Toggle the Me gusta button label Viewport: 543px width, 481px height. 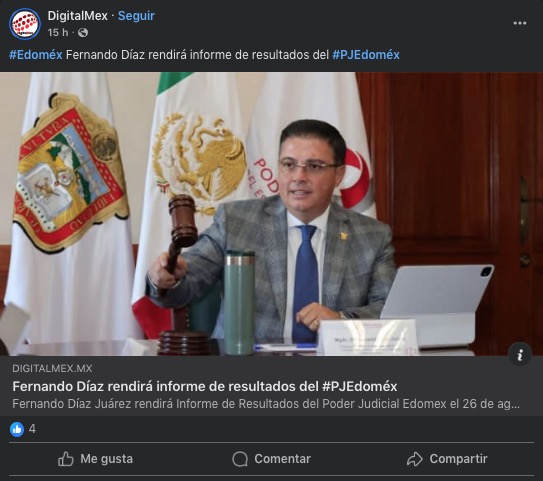pyautogui.click(x=107, y=459)
